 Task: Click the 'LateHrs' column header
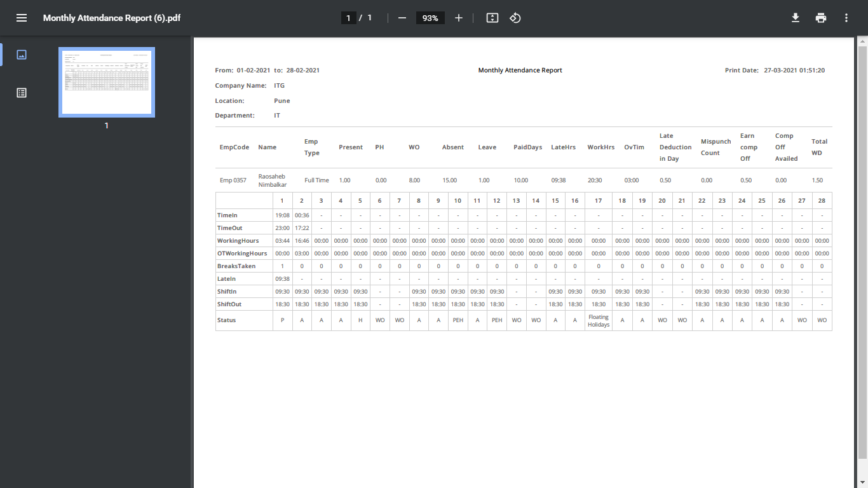coord(563,147)
